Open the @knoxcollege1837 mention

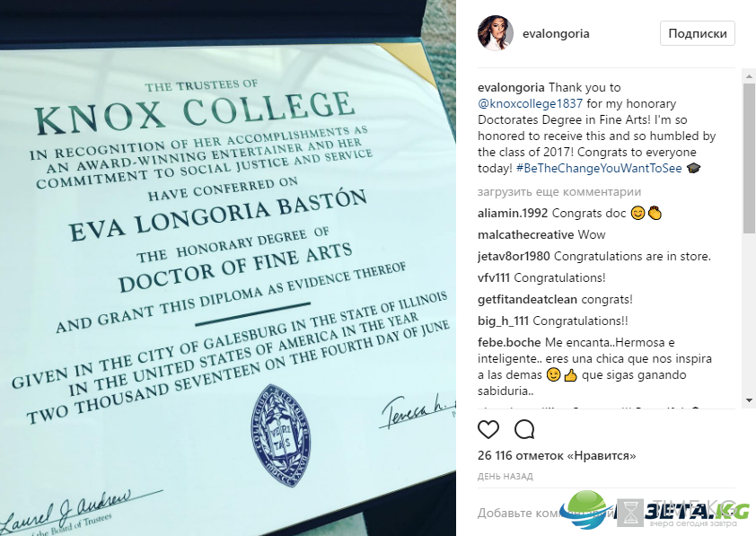click(x=530, y=103)
